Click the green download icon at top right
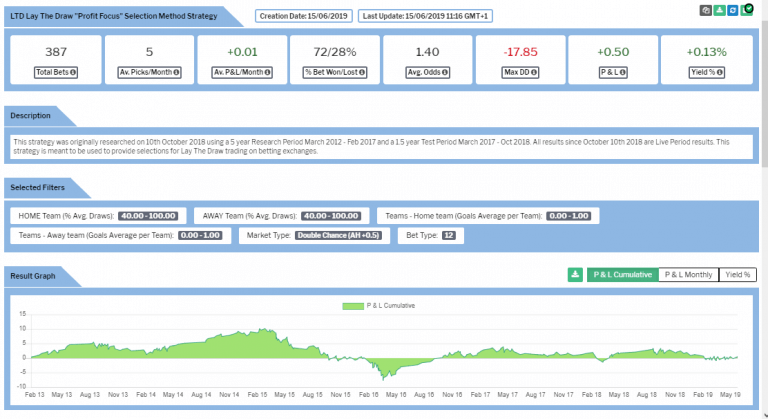 (719, 10)
